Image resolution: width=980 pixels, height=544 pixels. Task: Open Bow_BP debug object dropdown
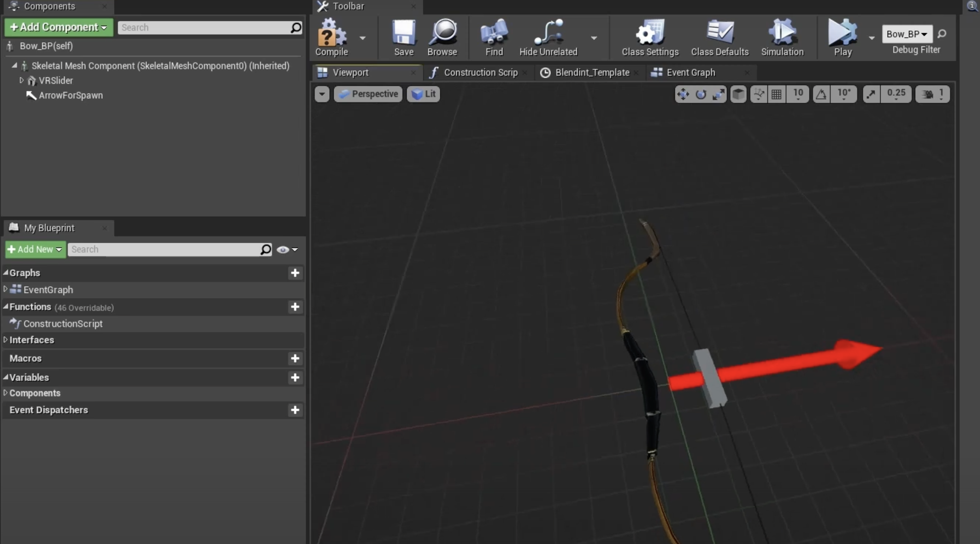(x=907, y=34)
